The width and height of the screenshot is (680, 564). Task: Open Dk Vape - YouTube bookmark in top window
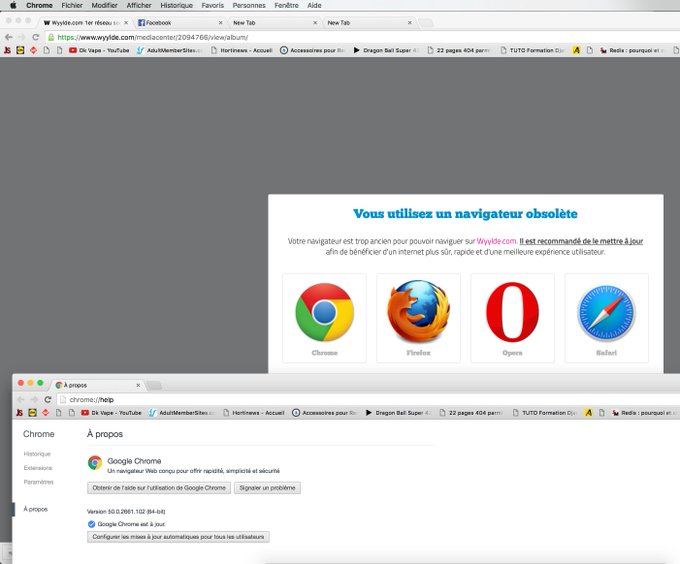point(99,50)
